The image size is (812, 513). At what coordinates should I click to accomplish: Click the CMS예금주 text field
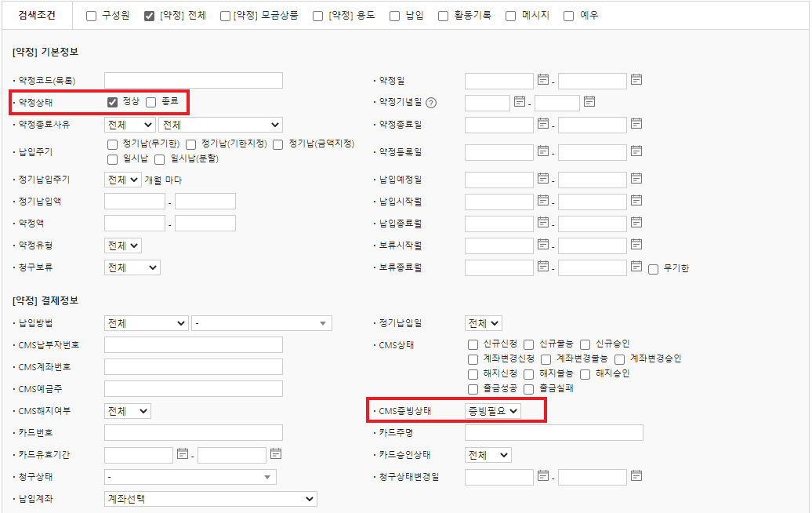pos(193,389)
